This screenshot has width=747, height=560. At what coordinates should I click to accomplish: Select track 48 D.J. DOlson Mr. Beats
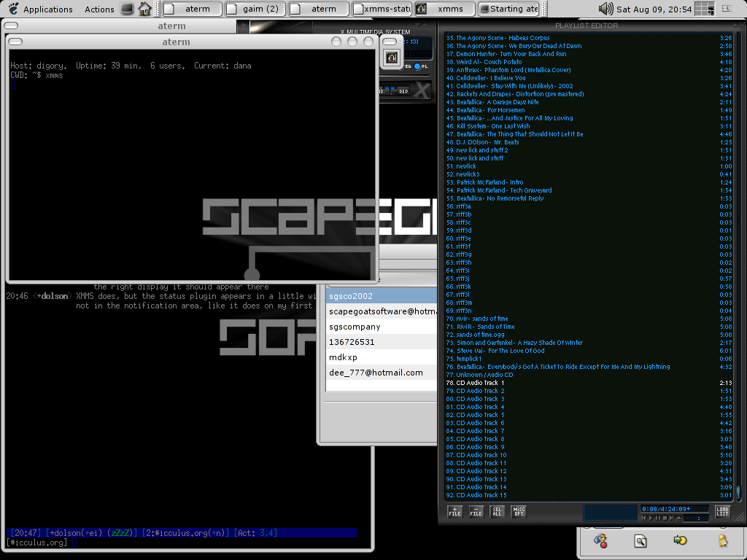pyautogui.click(x=589, y=142)
